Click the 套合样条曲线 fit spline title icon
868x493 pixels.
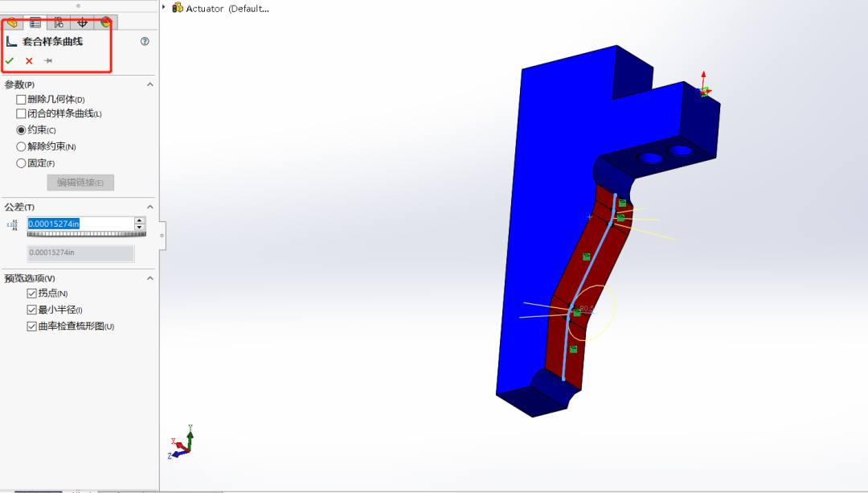pyautogui.click(x=11, y=41)
